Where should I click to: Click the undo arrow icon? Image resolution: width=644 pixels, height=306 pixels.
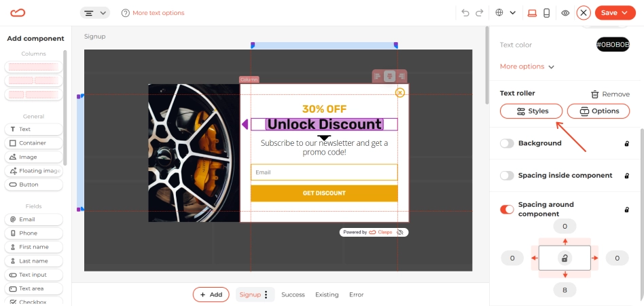tap(465, 13)
